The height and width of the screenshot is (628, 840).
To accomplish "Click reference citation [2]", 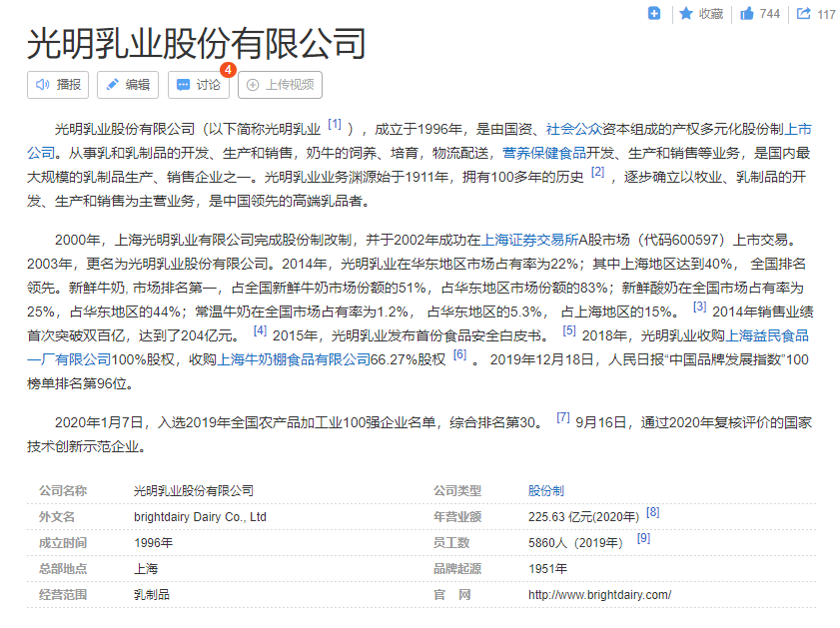I will pyautogui.click(x=598, y=172).
